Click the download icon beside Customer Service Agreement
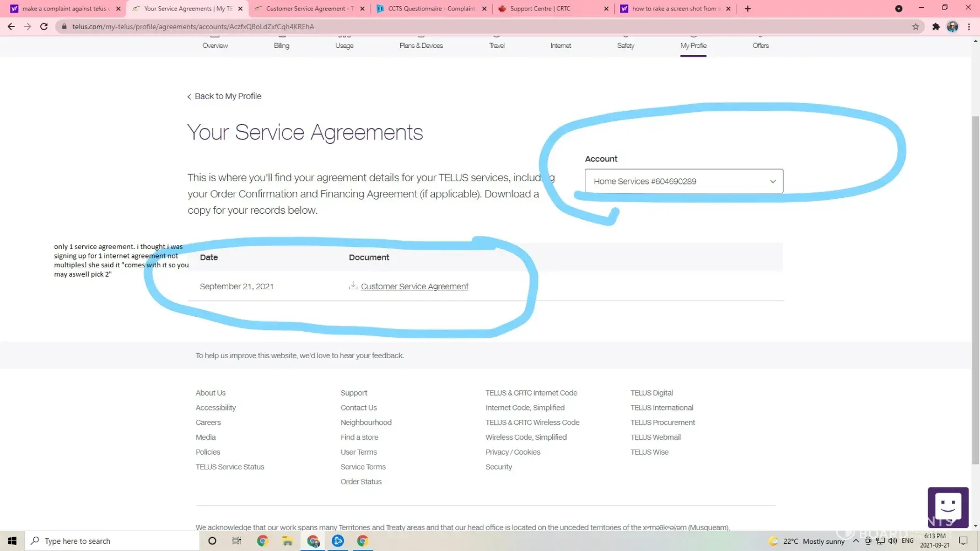Screen dimensions: 980x551 353,285
